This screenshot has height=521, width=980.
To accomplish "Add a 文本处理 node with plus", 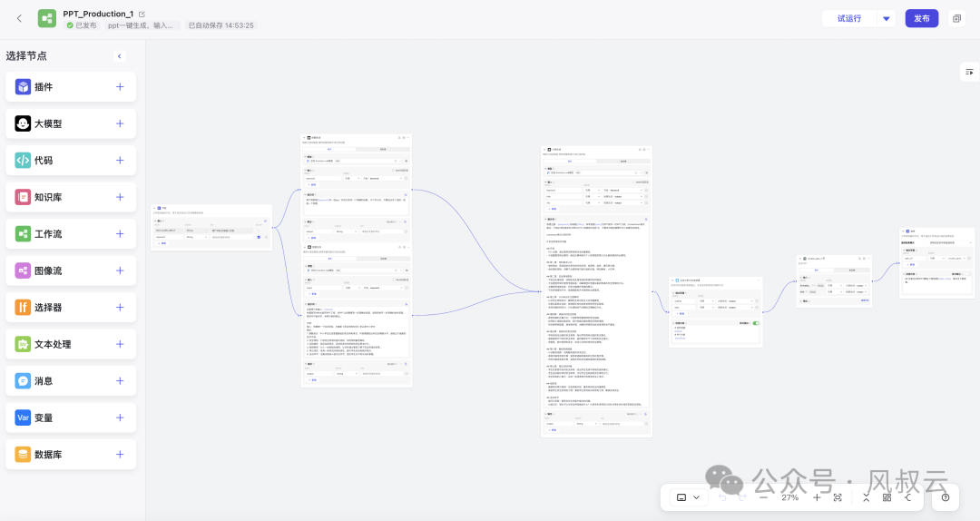I will (x=120, y=344).
